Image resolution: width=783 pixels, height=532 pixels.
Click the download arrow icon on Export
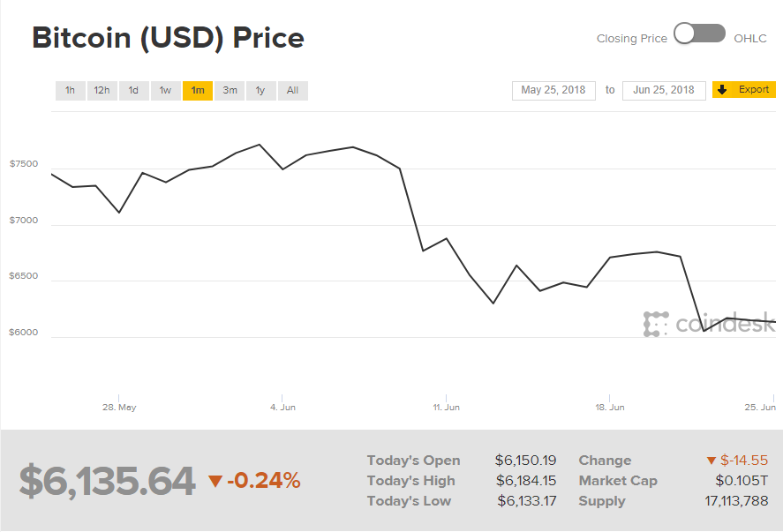pyautogui.click(x=722, y=90)
